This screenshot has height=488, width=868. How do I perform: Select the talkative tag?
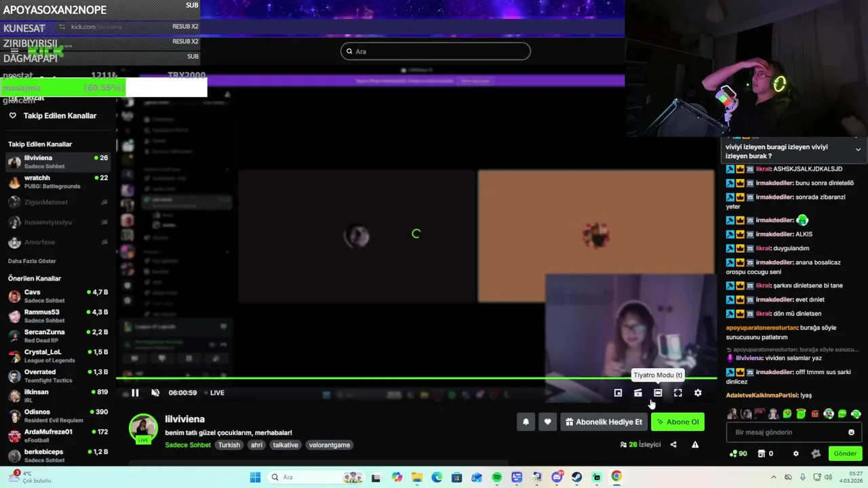coord(285,445)
